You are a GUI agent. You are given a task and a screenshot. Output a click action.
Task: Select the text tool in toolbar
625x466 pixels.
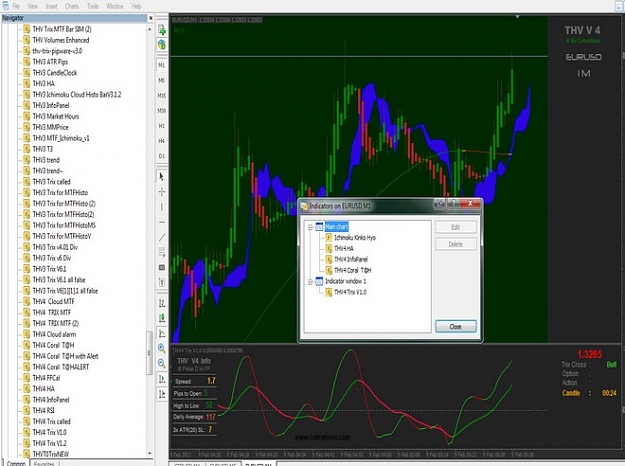point(161,282)
